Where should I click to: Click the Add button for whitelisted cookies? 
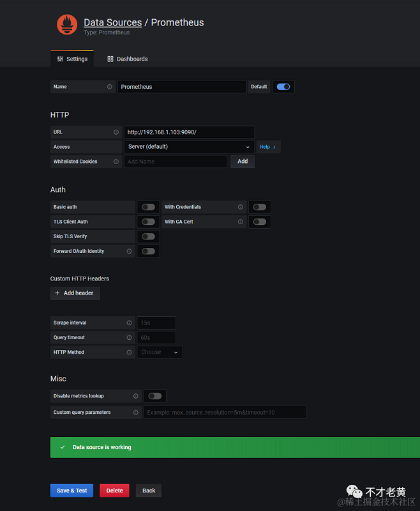pyautogui.click(x=243, y=162)
